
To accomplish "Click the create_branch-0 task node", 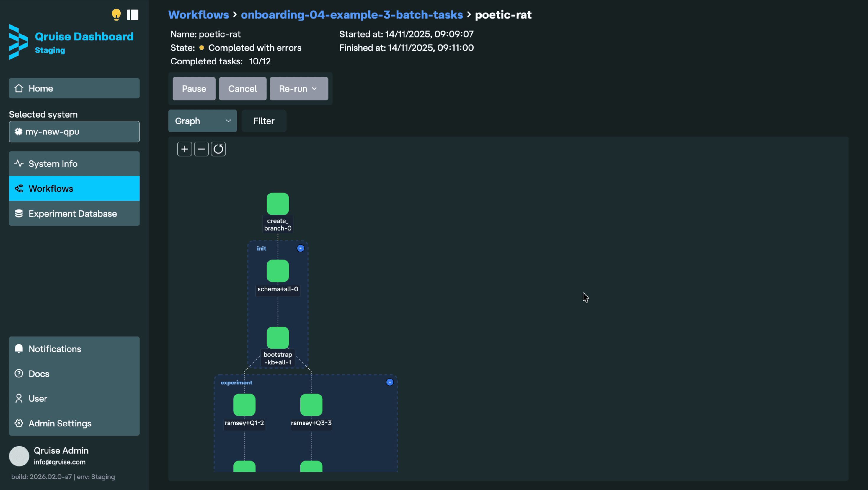I will click(x=278, y=204).
